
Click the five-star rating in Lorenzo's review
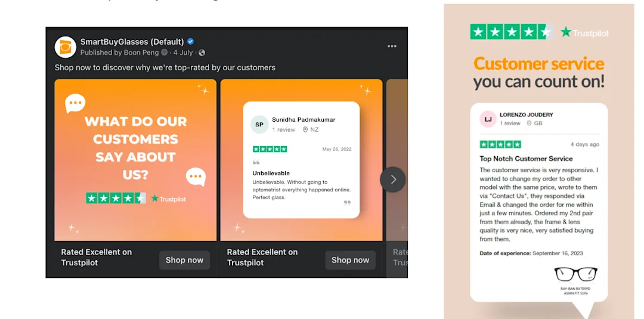point(500,144)
